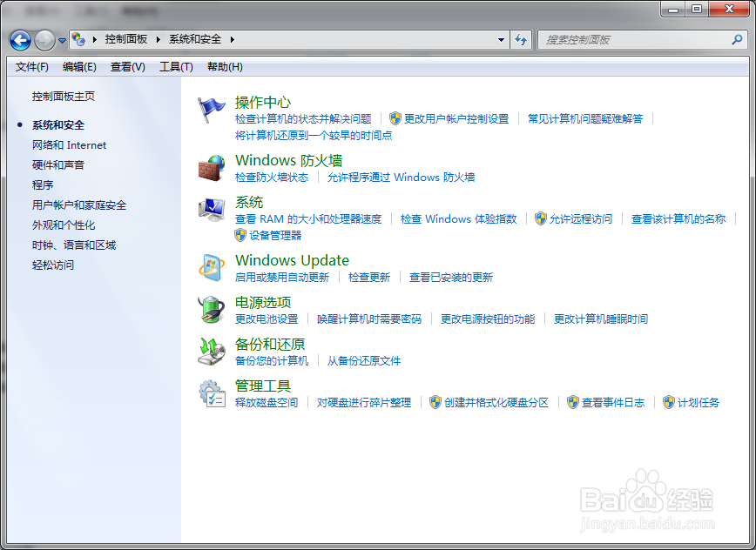Expand root arrow before 控制面板 breadcrumb
756x550 pixels.
click(x=94, y=39)
